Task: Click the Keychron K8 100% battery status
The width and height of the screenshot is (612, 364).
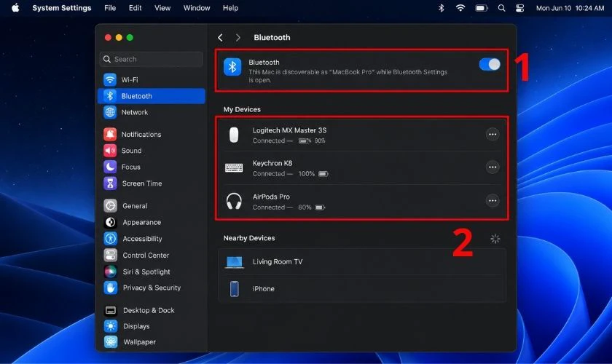Action: click(313, 173)
